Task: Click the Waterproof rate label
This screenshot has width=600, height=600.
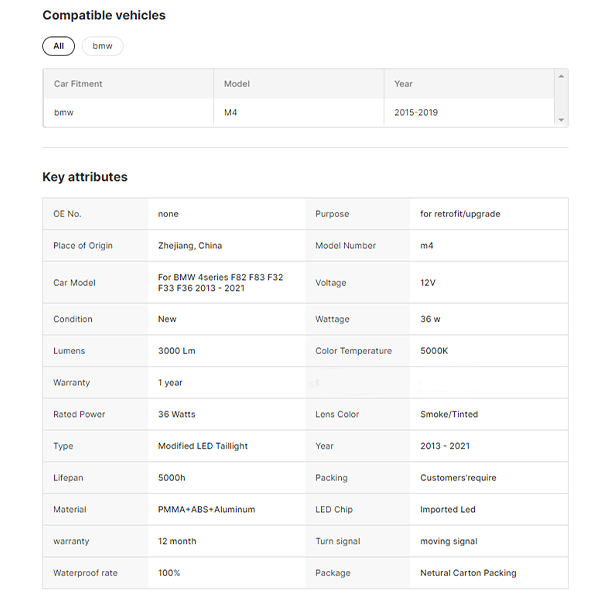Action: coord(85,573)
